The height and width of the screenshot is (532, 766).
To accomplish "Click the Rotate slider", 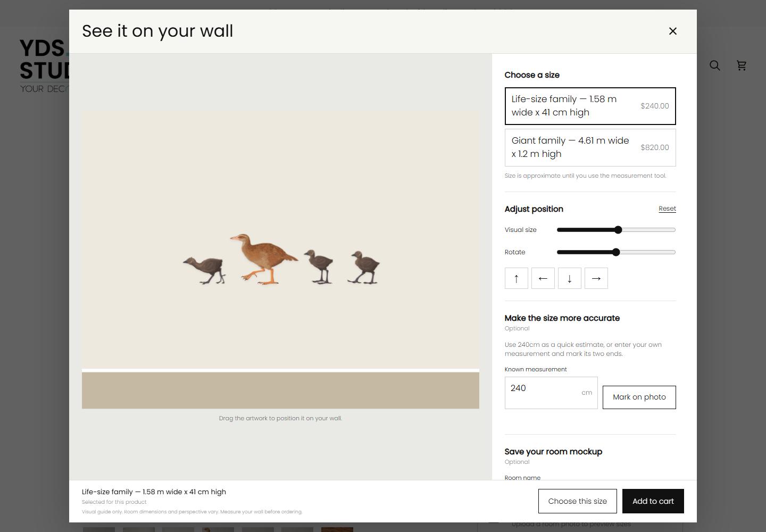I will [616, 252].
